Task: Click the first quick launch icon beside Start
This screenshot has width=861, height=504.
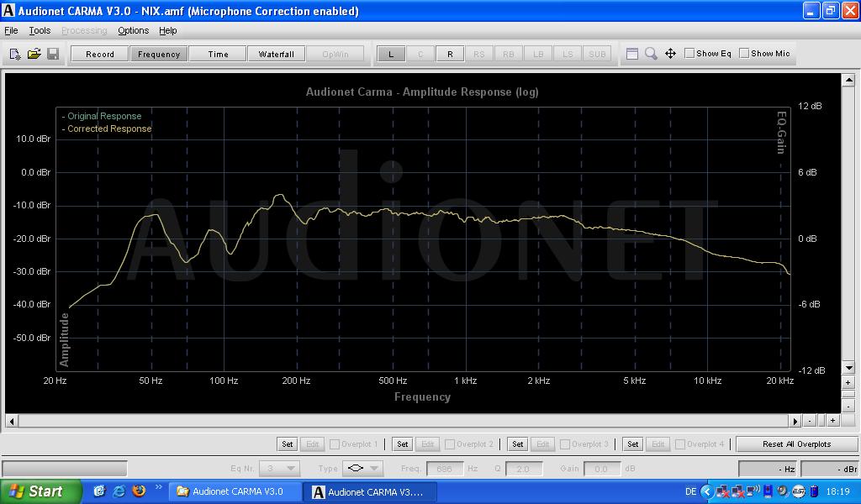Action: tap(99, 491)
